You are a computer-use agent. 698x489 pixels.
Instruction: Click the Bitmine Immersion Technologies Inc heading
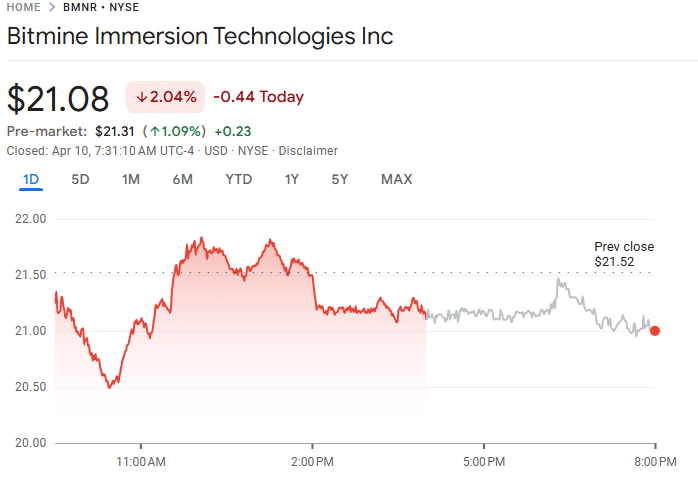(200, 37)
